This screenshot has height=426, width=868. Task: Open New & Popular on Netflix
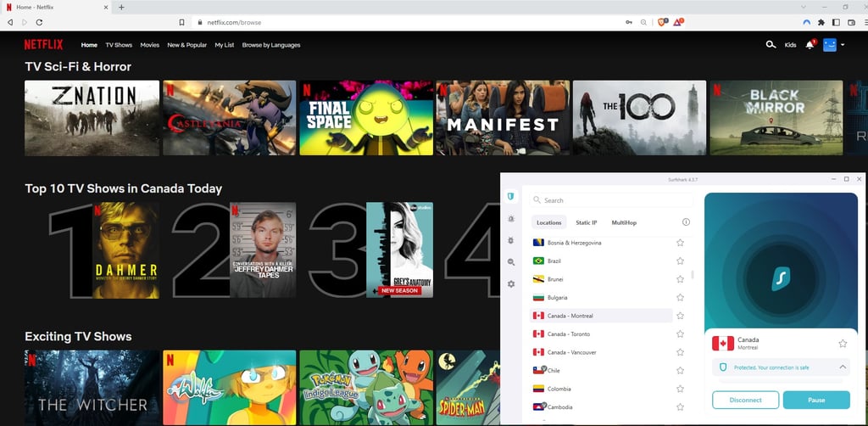187,45
